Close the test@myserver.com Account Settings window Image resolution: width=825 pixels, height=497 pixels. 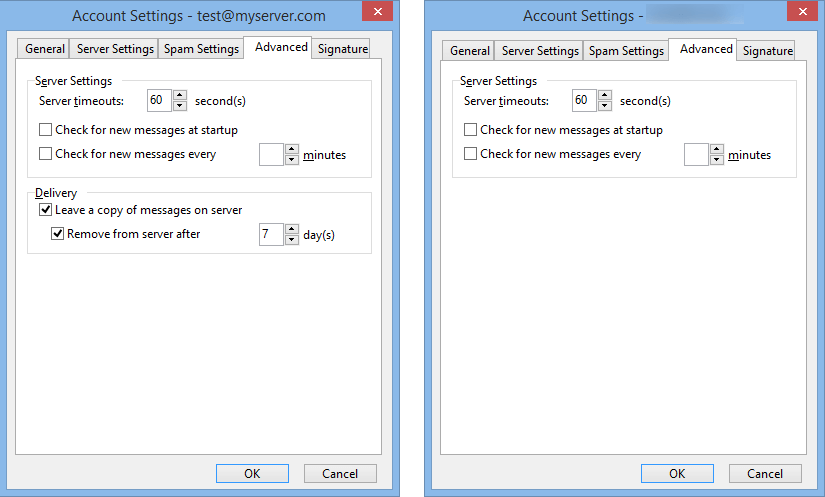[x=377, y=11]
